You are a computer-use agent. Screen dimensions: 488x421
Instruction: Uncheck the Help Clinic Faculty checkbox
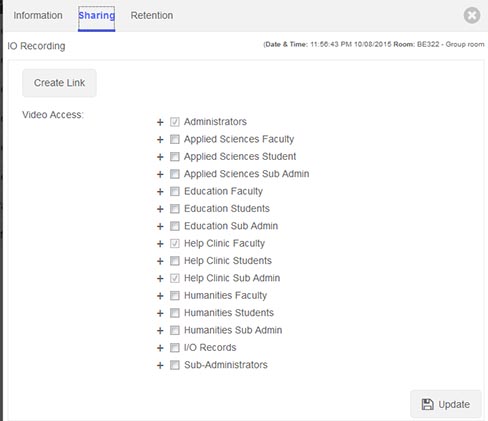175,243
